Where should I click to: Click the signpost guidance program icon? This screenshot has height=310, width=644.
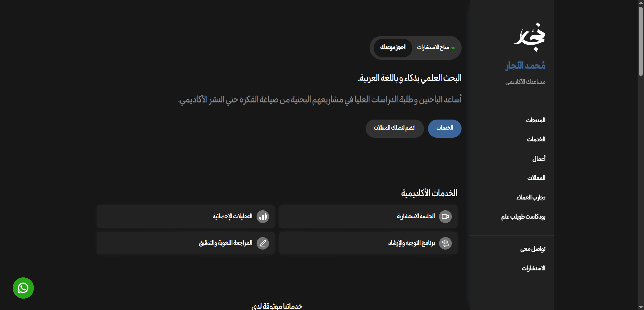coord(445,243)
